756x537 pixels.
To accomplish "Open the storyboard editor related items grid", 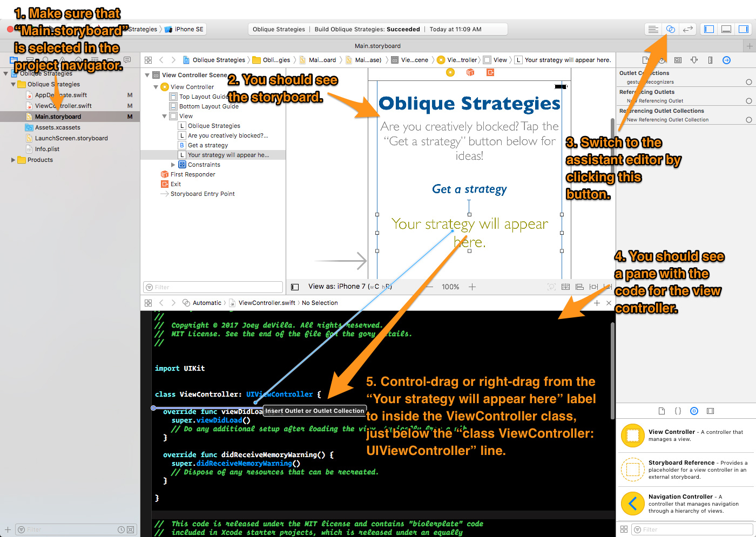I will 148,60.
